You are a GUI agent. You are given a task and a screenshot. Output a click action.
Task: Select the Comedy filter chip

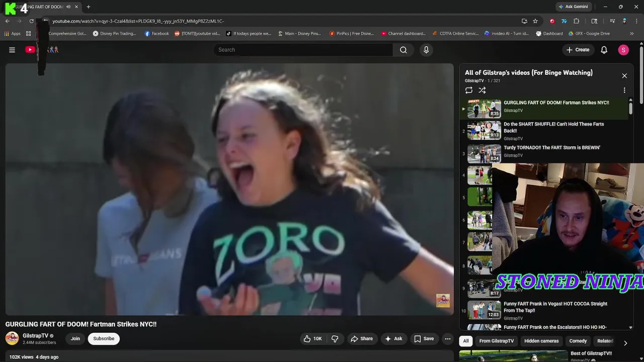tap(578, 341)
